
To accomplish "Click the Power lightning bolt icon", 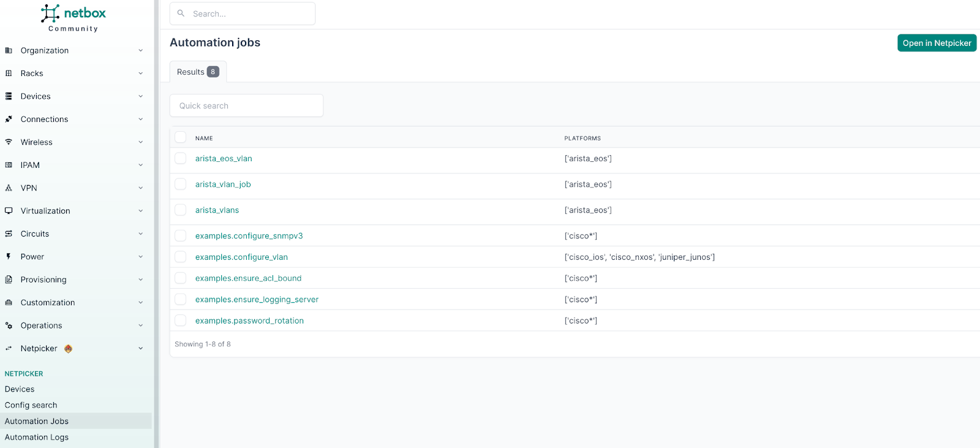I will (9, 257).
